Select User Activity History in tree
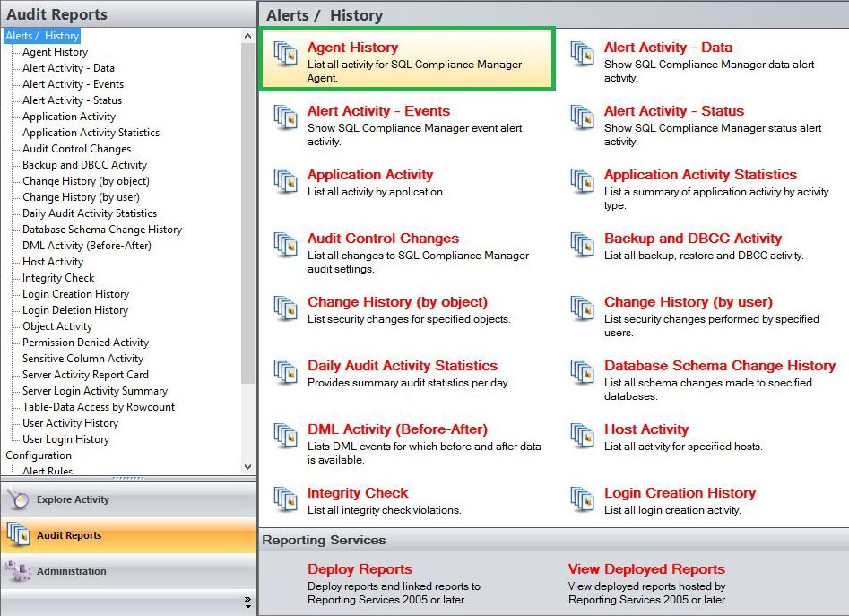849x616 pixels. point(70,422)
